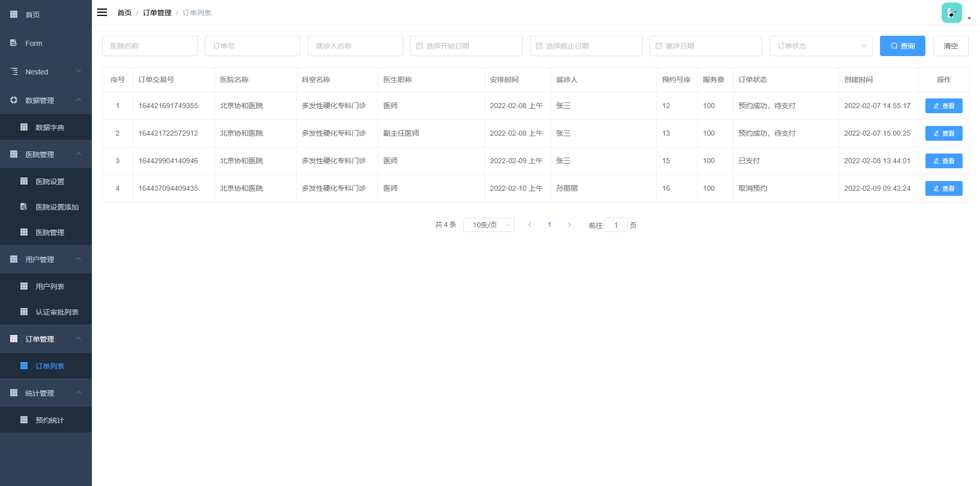Open 医院设置添加 menu item

coord(46,207)
